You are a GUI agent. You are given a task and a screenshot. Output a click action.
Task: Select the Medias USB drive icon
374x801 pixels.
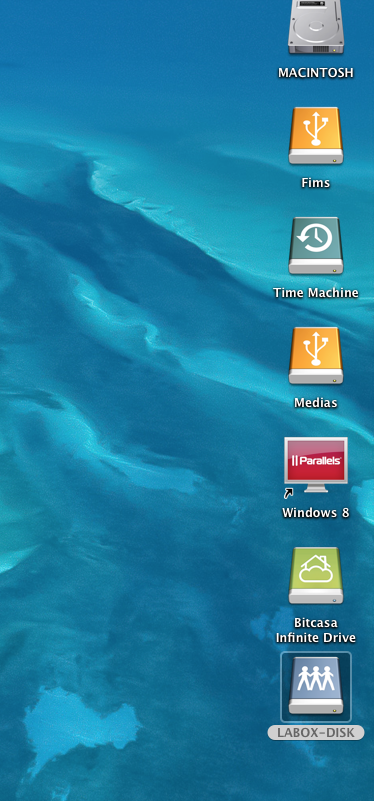click(316, 356)
